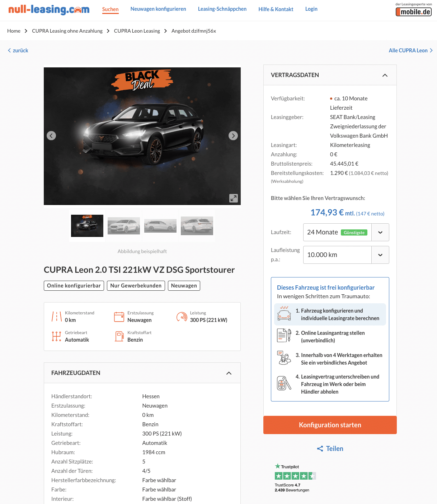The image size is (437, 504).
Task: Collapse the Fahrzeugdaten section
Action: pyautogui.click(x=229, y=373)
